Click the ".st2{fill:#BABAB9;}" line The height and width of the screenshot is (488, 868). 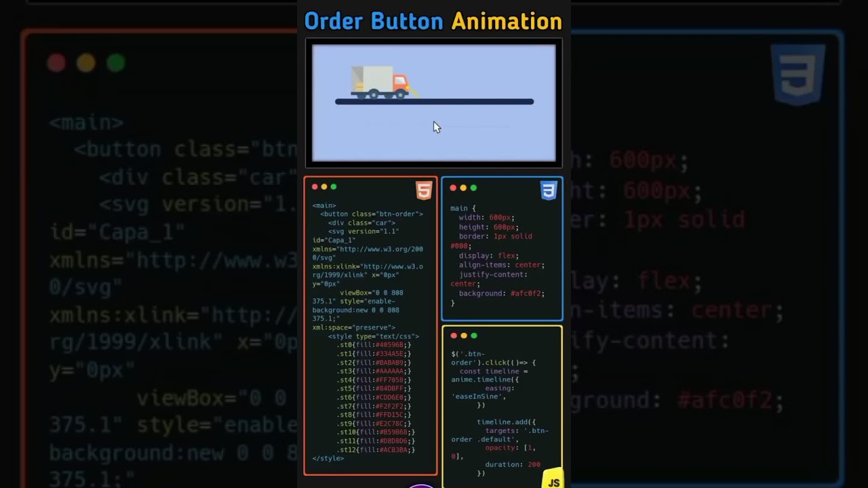coord(374,363)
